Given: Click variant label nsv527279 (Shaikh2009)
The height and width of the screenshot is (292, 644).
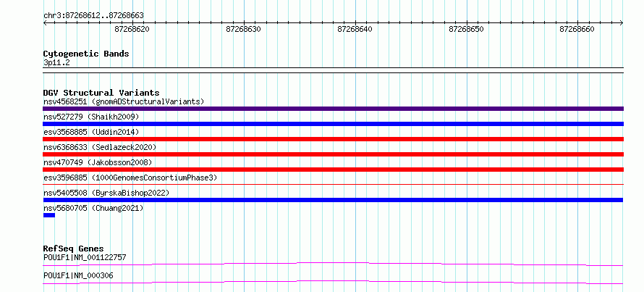Looking at the screenshot, I should coord(91,117).
